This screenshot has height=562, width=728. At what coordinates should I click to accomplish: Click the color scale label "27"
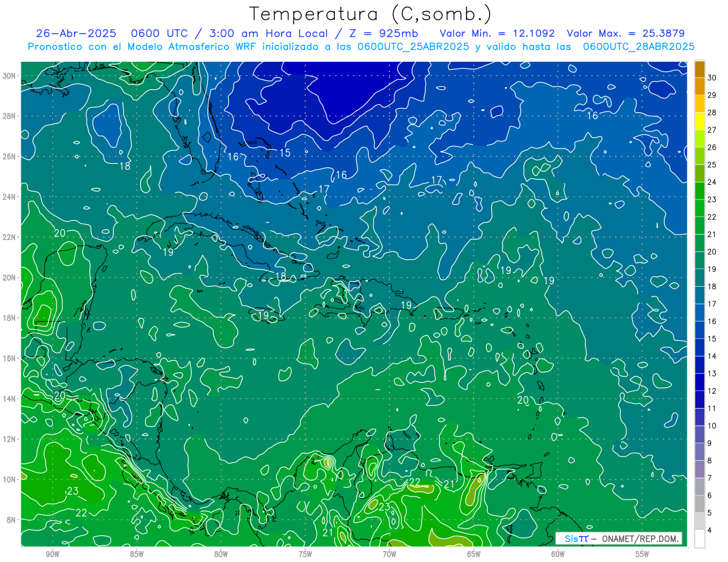pos(712,130)
